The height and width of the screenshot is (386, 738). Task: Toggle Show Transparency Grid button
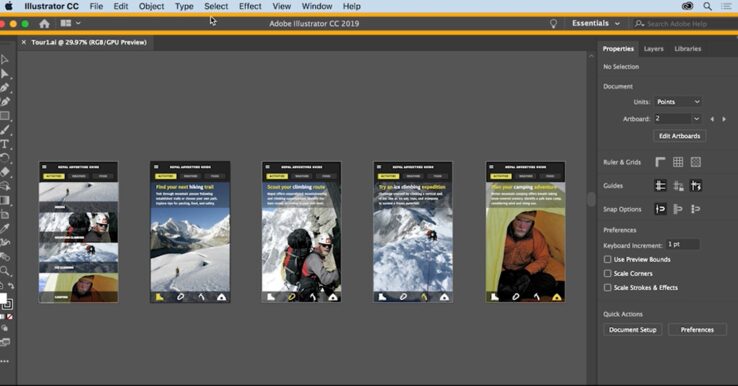click(x=696, y=162)
